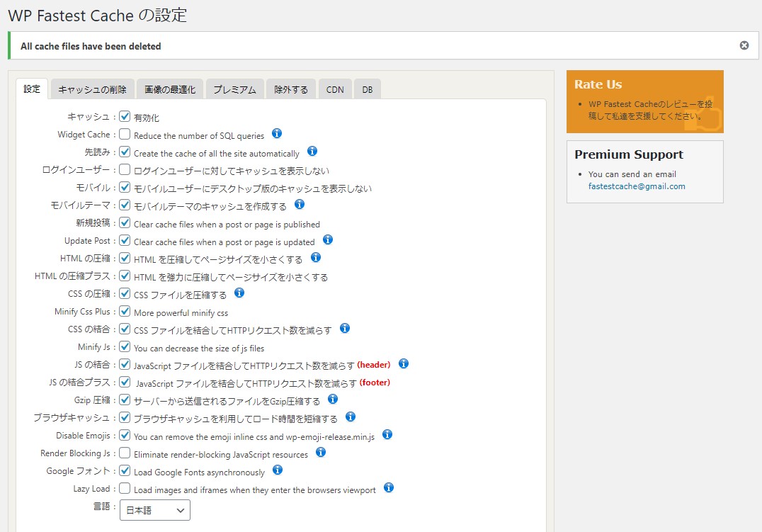The height and width of the screenshot is (532, 762).
Task: Switch to キャッシュの削除 tab
Action: pyautogui.click(x=92, y=89)
